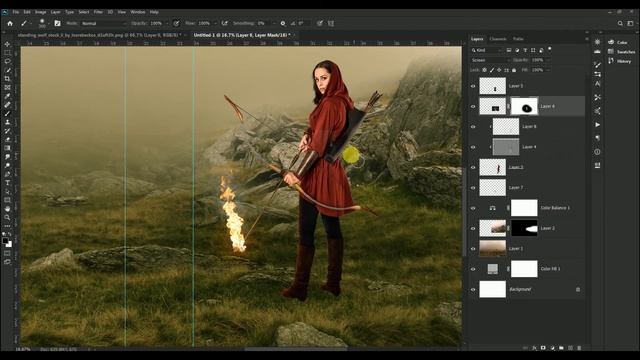Toggle pressure for opacity button
This screenshot has height=360, width=640.
point(176,23)
